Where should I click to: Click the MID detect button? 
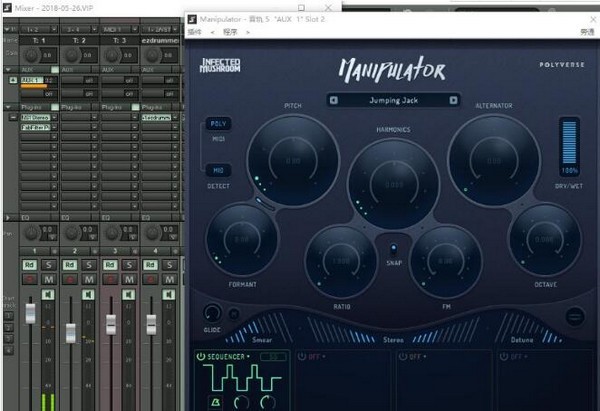point(218,170)
